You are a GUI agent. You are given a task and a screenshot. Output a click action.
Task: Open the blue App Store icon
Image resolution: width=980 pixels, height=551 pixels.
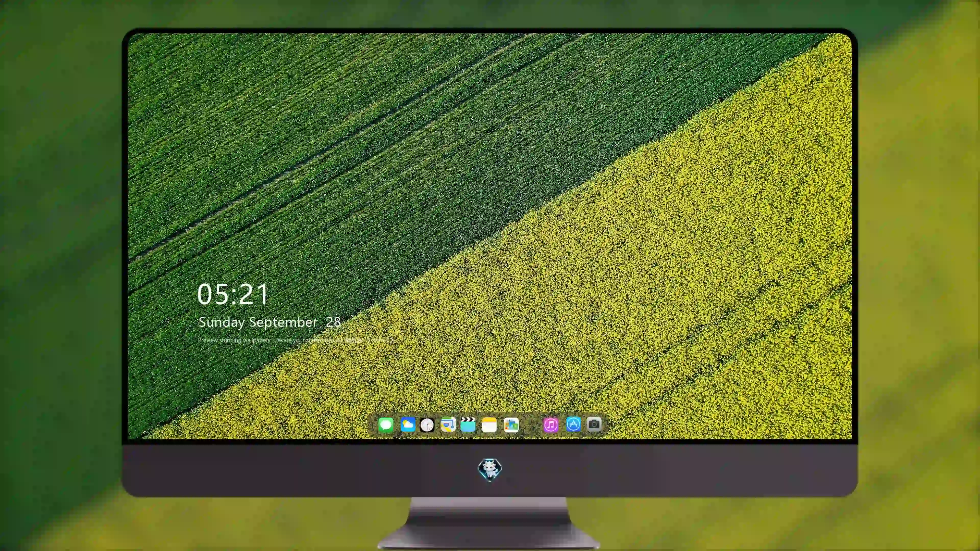click(x=573, y=424)
